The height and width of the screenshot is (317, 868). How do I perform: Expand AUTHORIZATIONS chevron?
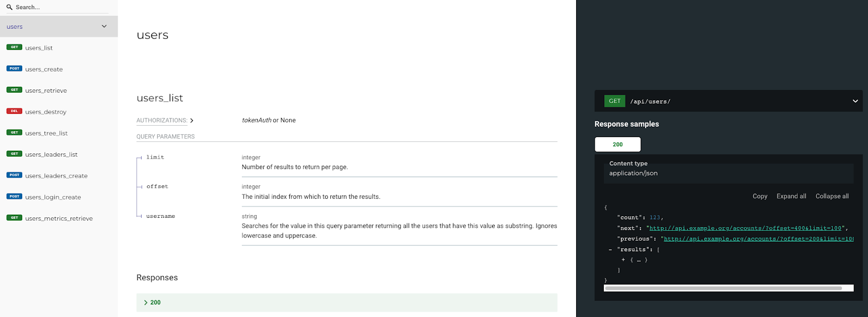tap(192, 120)
